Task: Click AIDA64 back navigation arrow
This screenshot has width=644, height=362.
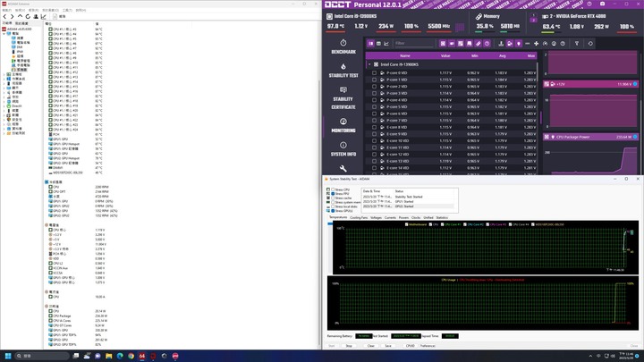Action: pyautogui.click(x=4, y=16)
